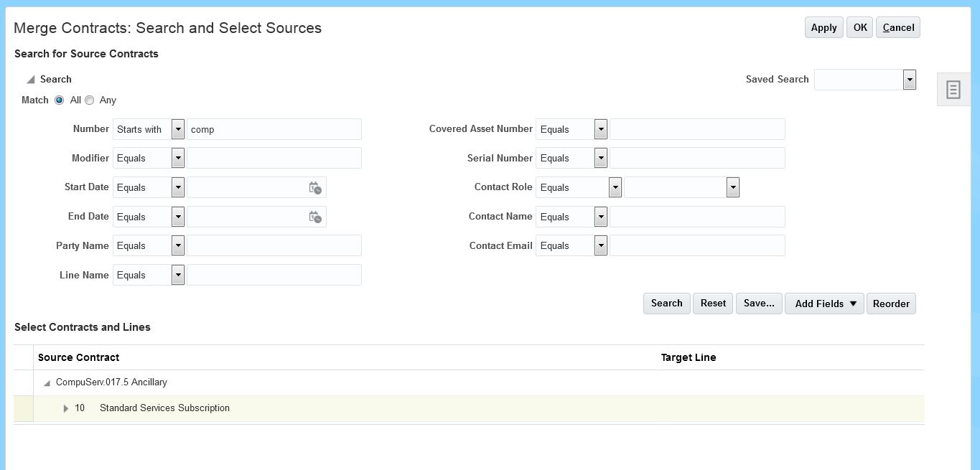The image size is (980, 470).
Task: Click the Cancel button
Action: click(898, 28)
